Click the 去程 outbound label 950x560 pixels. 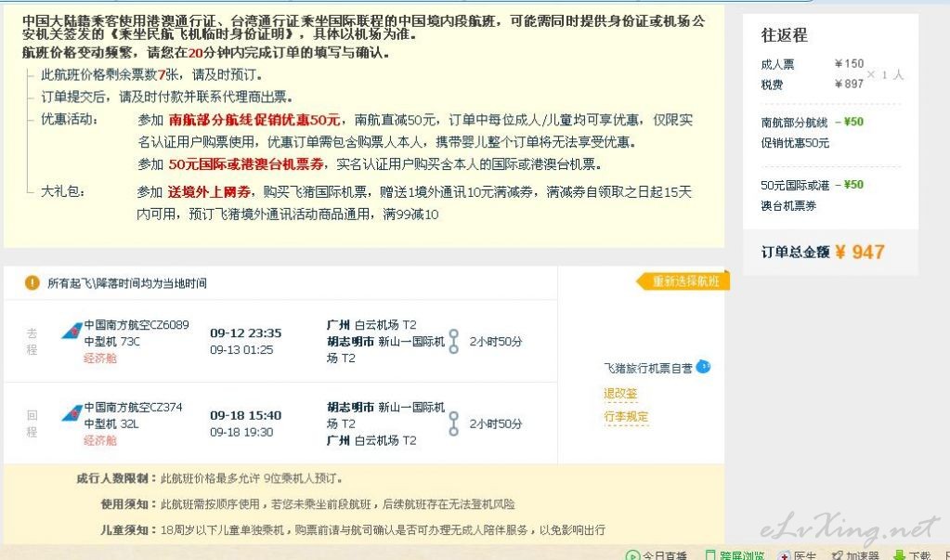tap(33, 341)
